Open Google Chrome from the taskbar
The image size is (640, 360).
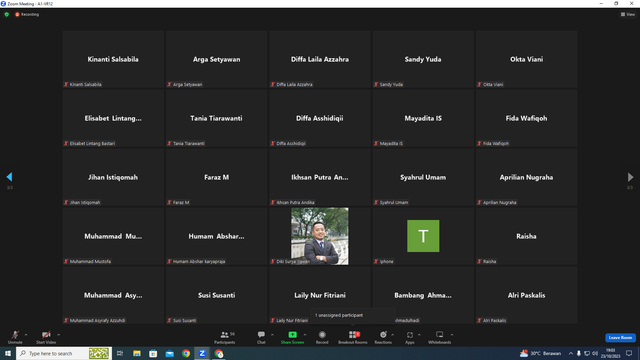pos(186,353)
